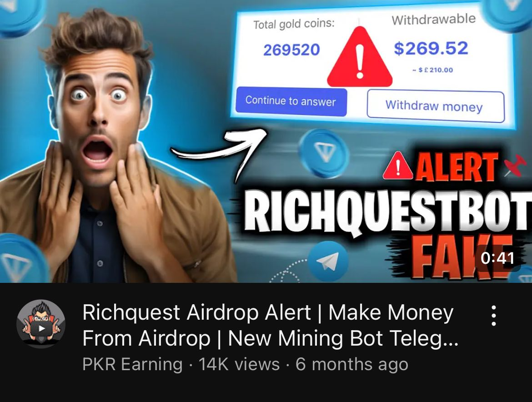Open the three-dot video options menu
Image resolution: width=532 pixels, height=402 pixels.
(494, 316)
